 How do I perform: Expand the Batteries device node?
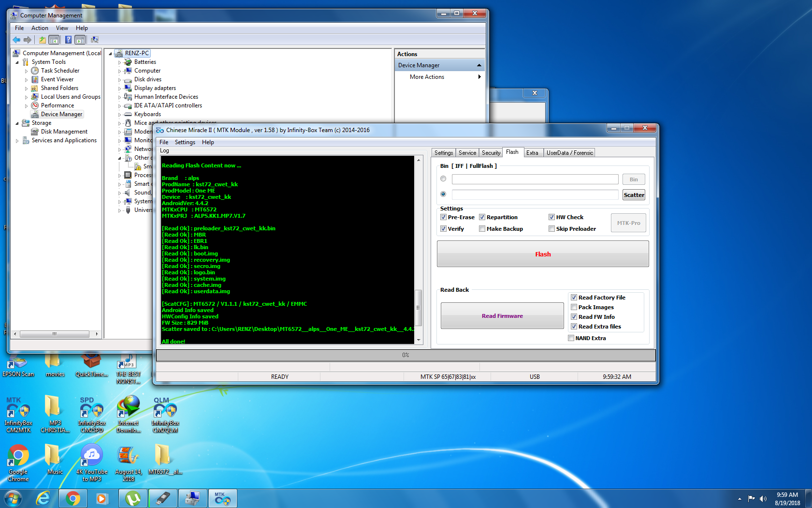tap(119, 62)
